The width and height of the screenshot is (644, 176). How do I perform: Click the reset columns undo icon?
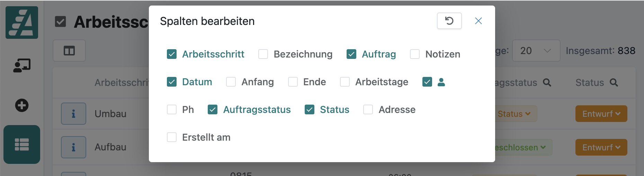tap(449, 21)
